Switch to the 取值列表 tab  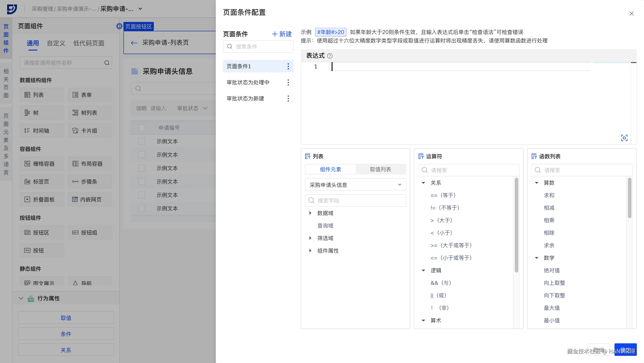[380, 169]
